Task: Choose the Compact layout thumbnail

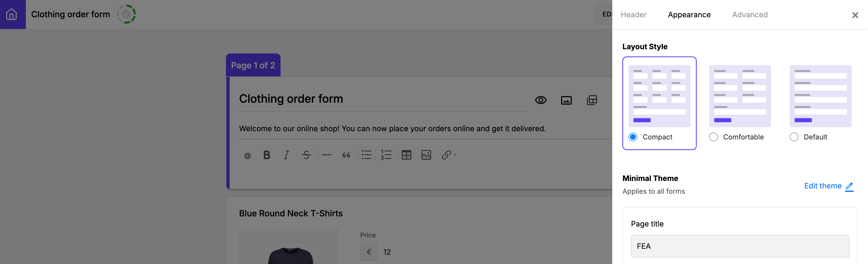Action: click(659, 96)
